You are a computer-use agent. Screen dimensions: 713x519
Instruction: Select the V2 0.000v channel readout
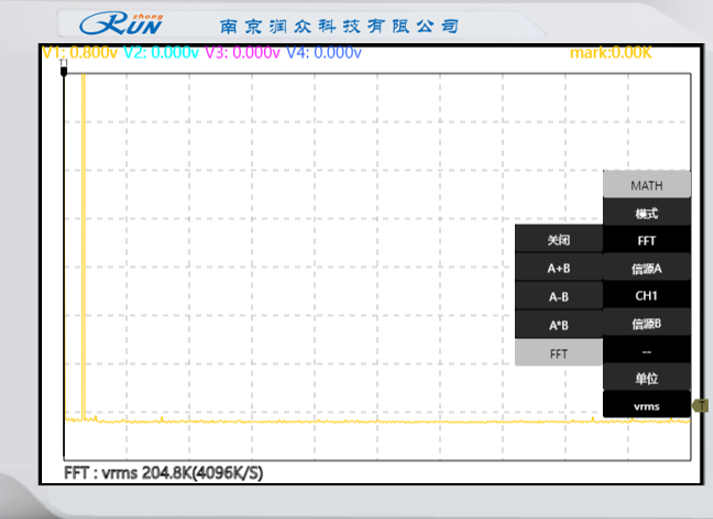[161, 53]
